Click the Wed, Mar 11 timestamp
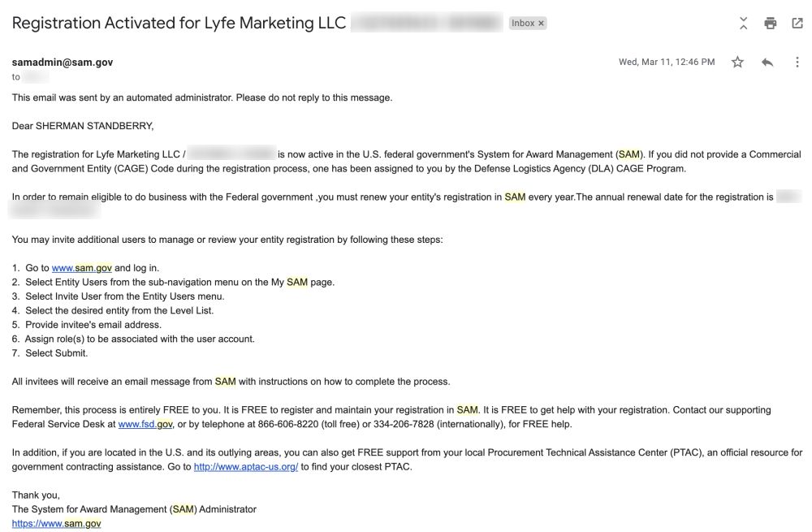812x532 pixels. coord(667,63)
